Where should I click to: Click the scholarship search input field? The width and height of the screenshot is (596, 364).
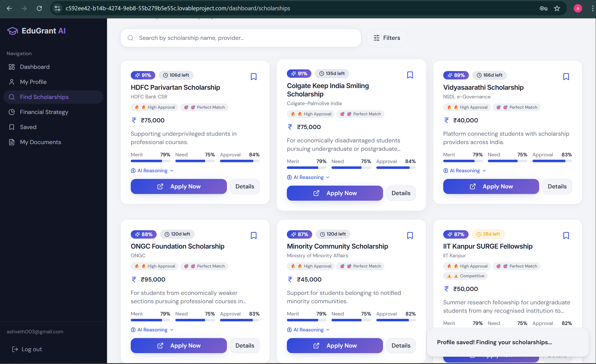245,38
